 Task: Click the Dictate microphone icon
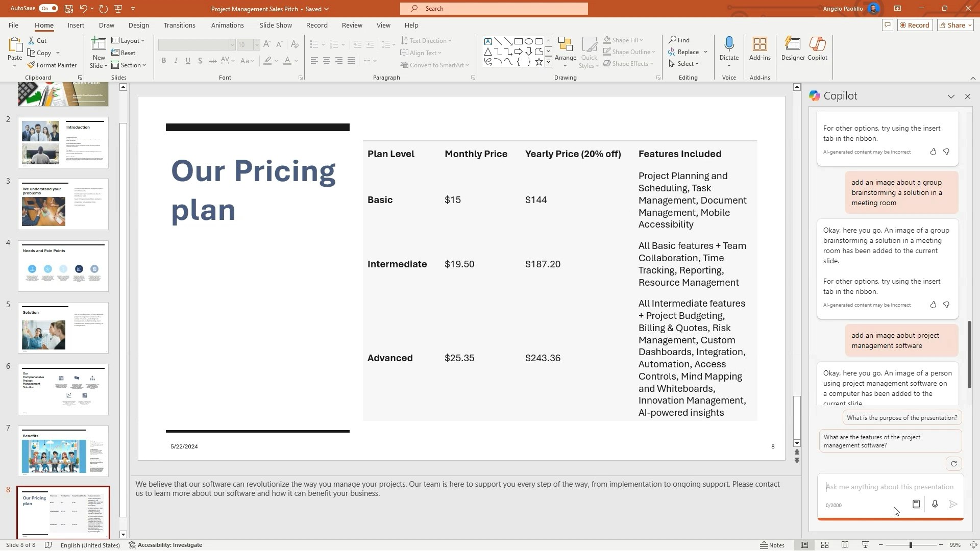(x=729, y=44)
